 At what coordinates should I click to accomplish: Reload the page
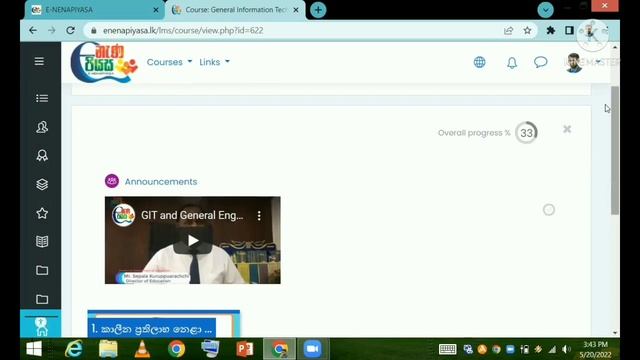pyautogui.click(x=70, y=31)
